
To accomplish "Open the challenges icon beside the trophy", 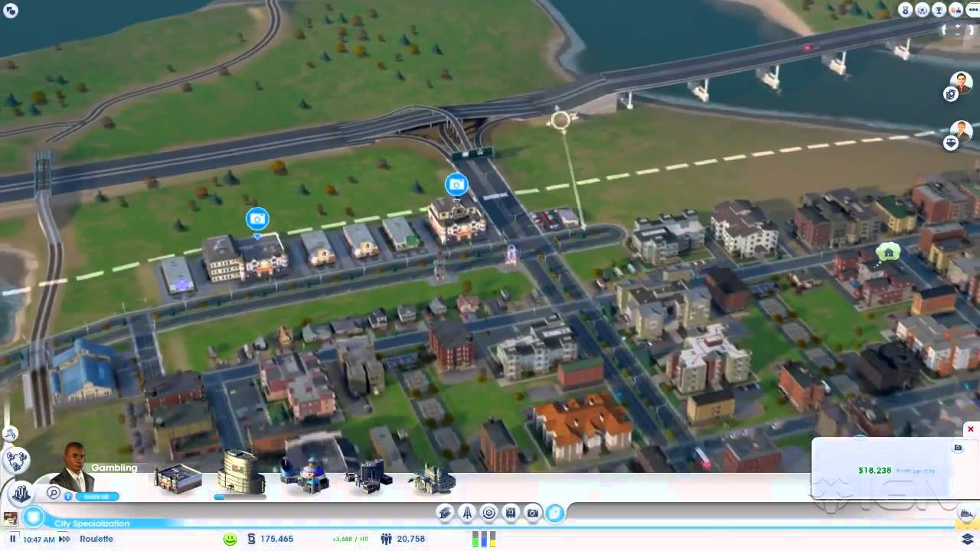I will [956, 10].
